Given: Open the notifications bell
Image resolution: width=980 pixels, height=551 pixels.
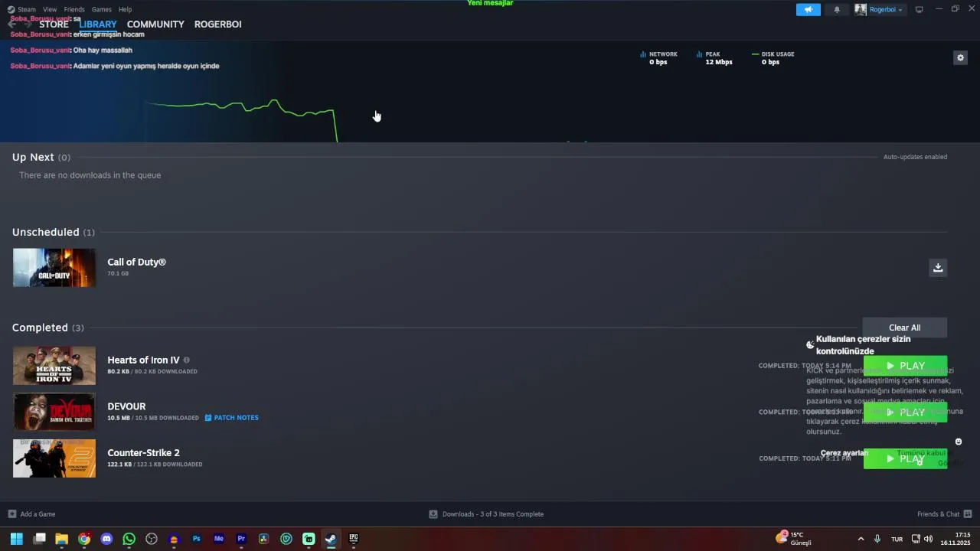Looking at the screenshot, I should click(837, 9).
